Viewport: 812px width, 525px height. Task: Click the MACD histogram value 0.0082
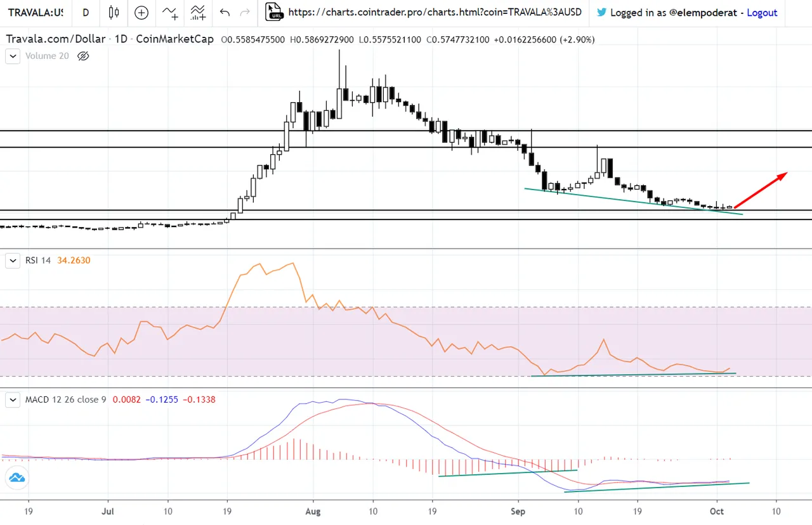coord(126,399)
